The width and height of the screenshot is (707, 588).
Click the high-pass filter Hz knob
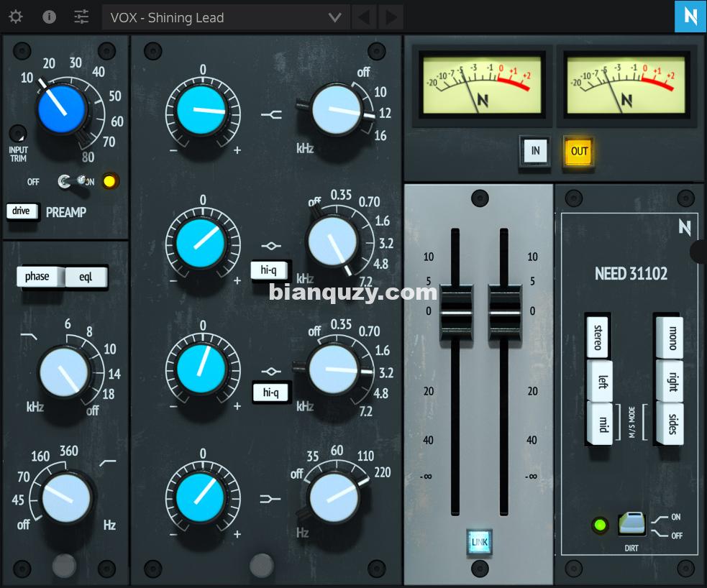pos(66,497)
